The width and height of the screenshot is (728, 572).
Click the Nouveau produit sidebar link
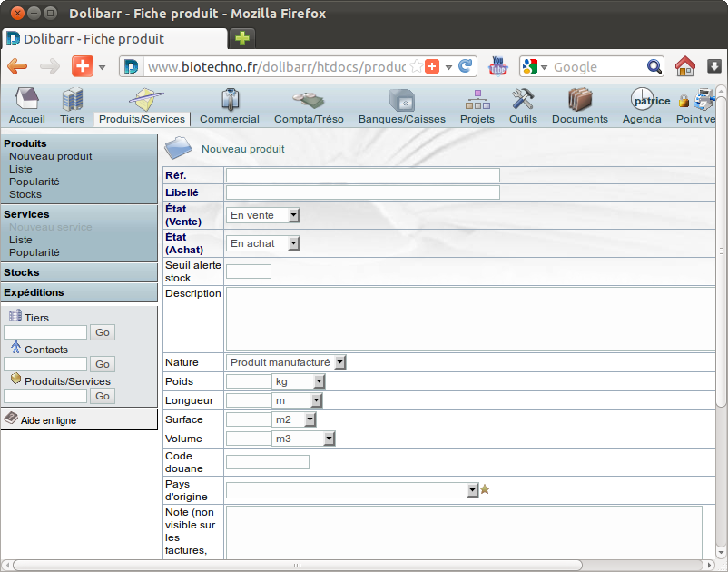pos(50,156)
